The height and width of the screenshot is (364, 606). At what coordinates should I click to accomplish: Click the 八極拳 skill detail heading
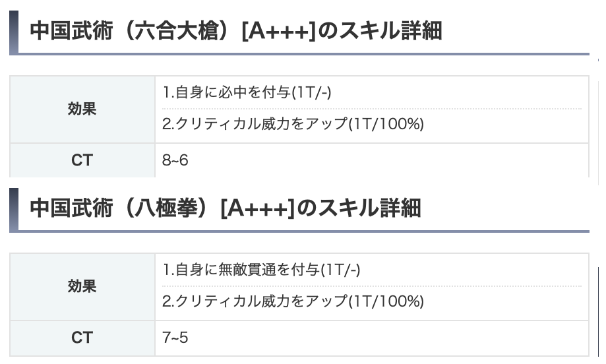coord(226,208)
